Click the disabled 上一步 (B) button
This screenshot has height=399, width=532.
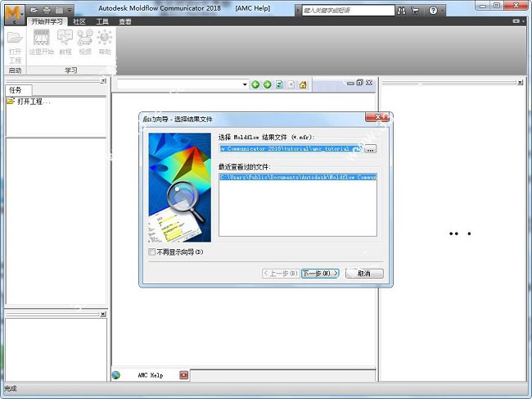(x=281, y=274)
